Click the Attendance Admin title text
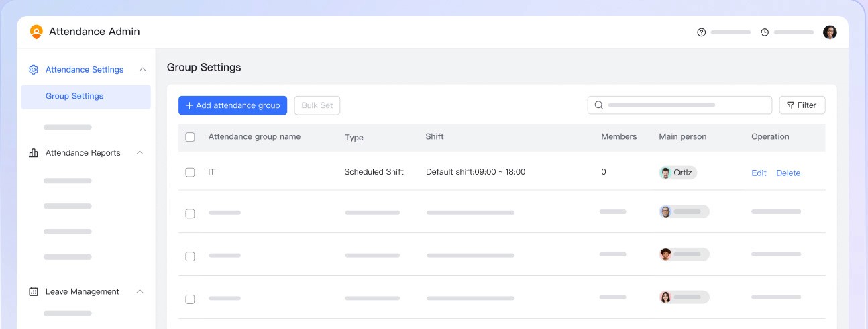This screenshot has height=329, width=868. click(x=95, y=32)
